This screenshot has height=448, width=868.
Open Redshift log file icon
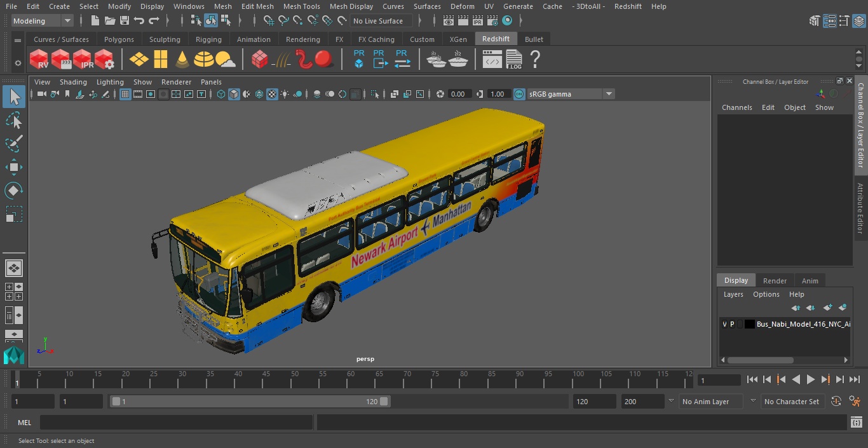513,60
